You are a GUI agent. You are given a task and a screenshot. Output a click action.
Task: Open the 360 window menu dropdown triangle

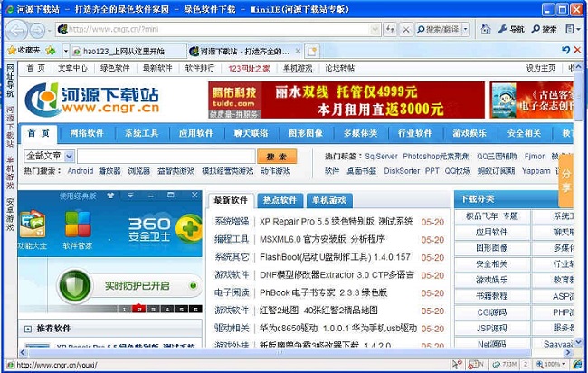pos(130,196)
